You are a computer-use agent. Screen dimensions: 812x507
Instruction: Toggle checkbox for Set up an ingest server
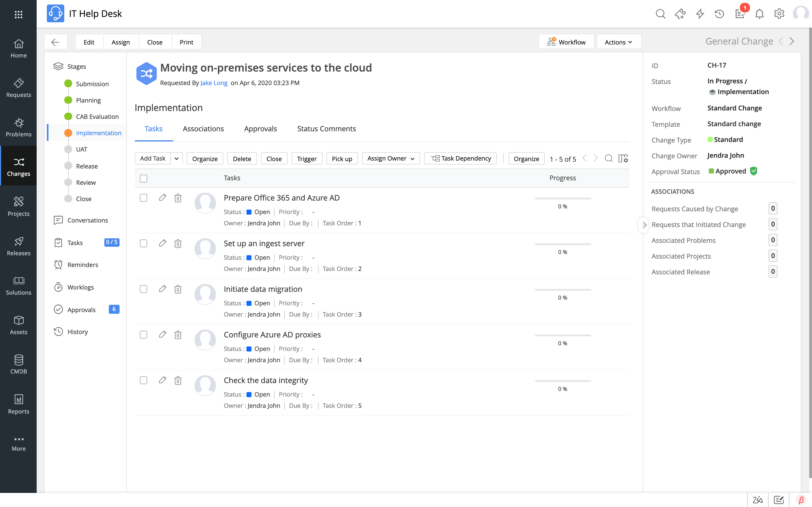(143, 243)
